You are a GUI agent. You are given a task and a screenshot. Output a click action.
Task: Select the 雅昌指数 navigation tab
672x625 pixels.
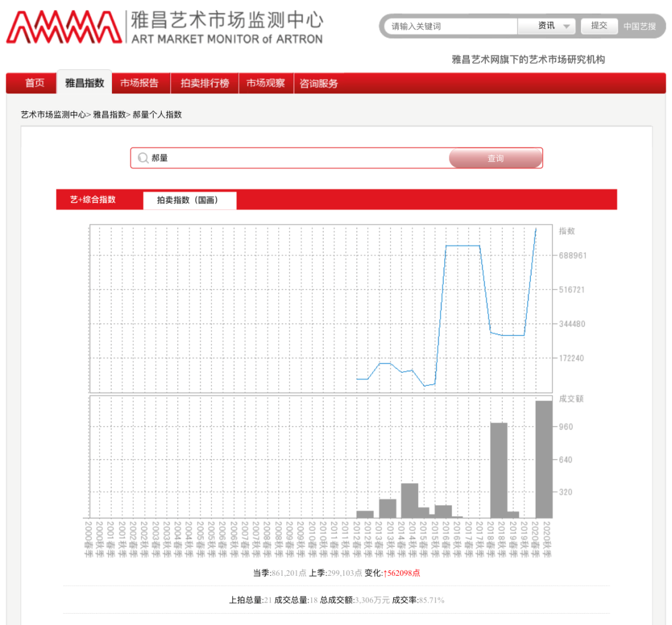tap(85, 83)
